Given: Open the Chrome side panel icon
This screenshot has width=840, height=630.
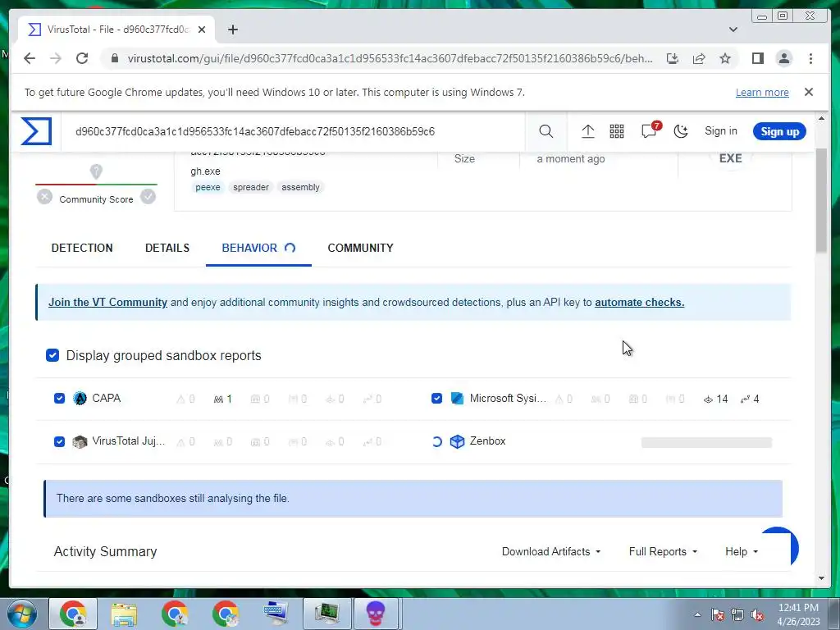Looking at the screenshot, I should click(x=757, y=58).
